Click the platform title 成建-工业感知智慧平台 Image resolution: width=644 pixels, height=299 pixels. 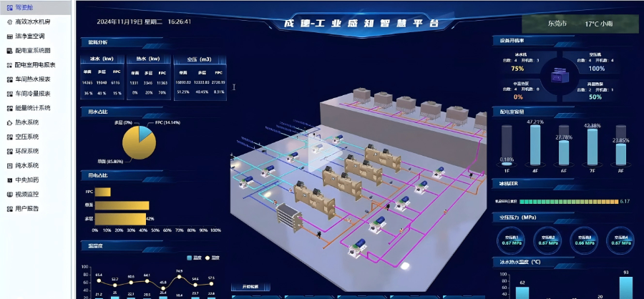pyautogui.click(x=355, y=23)
